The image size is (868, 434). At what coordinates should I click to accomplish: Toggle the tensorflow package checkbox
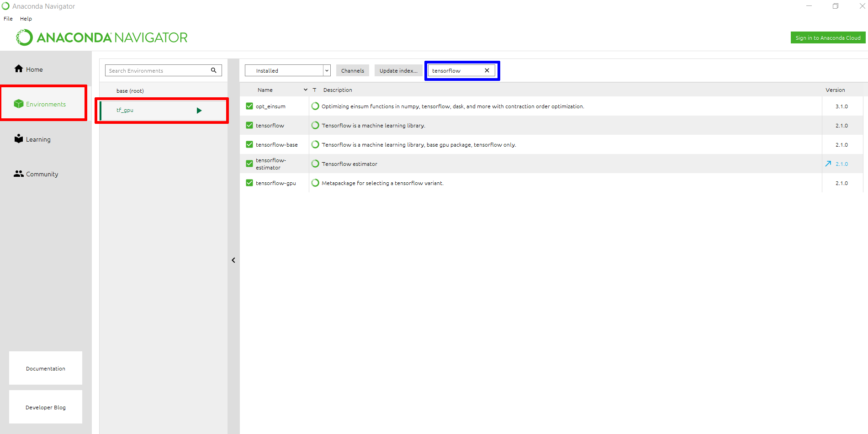pos(249,125)
